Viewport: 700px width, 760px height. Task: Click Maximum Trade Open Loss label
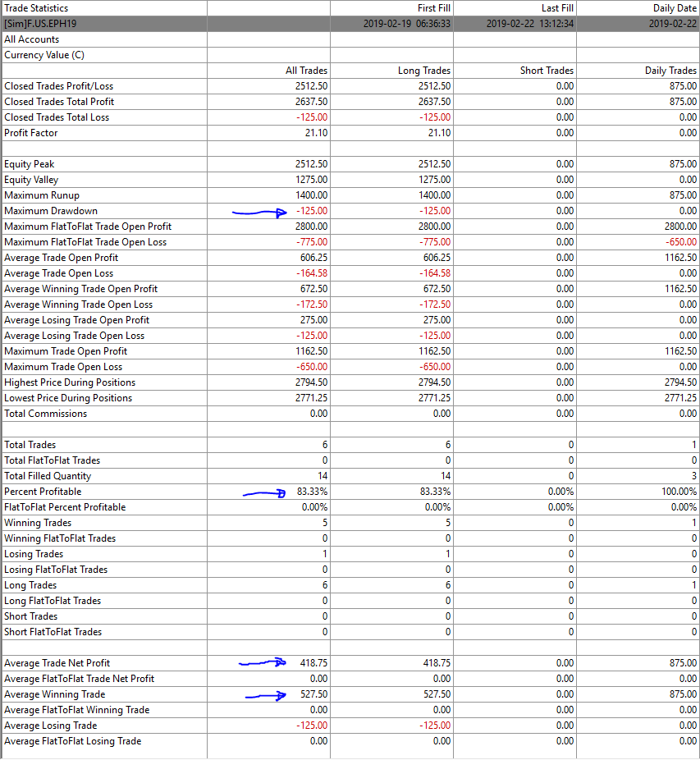coord(63,367)
